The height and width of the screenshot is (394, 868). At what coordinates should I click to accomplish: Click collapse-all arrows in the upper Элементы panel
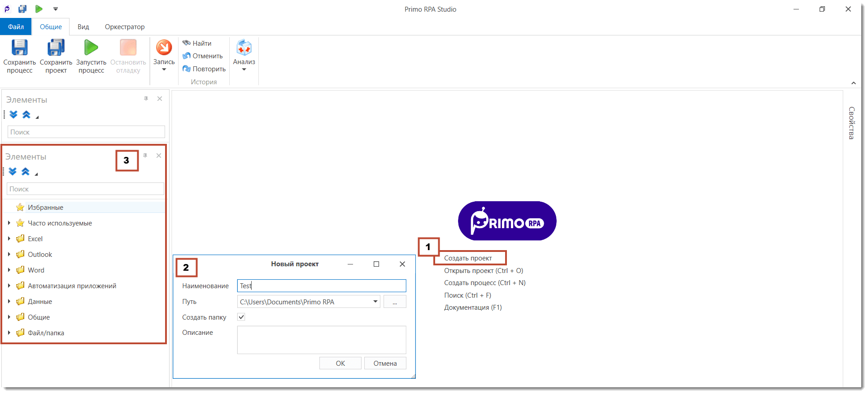26,115
